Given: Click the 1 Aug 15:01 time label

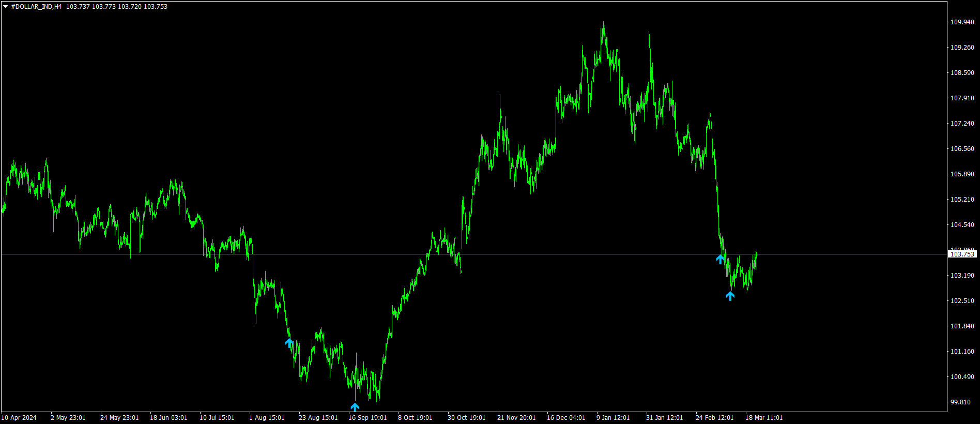Looking at the screenshot, I should [267, 418].
